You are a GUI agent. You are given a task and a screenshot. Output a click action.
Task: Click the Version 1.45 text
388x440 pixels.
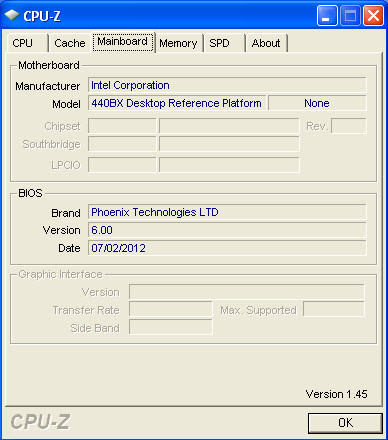point(336,394)
